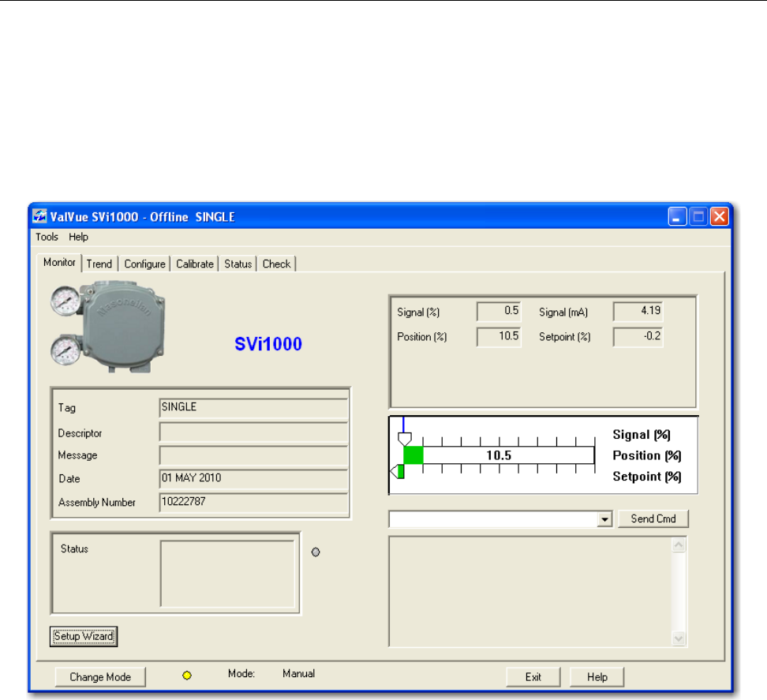Screen dimensions: 767x700
Task: Close the ValVue SVi1000 window
Action: [x=720, y=216]
